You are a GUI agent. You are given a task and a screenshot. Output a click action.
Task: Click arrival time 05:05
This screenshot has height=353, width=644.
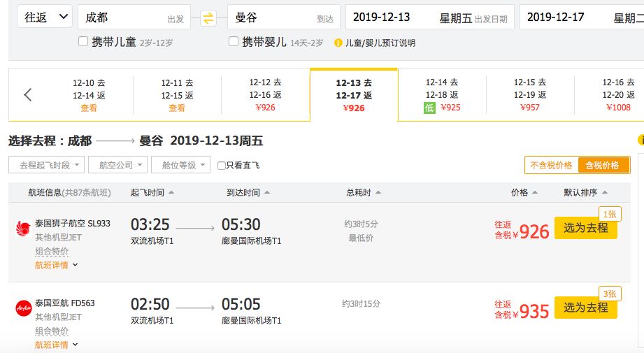point(241,304)
